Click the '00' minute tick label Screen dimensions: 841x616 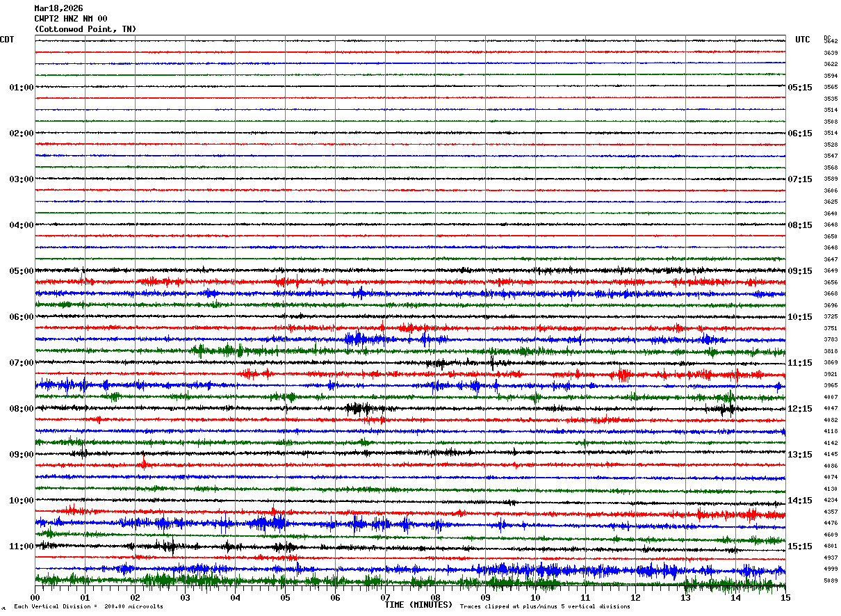tap(35, 598)
